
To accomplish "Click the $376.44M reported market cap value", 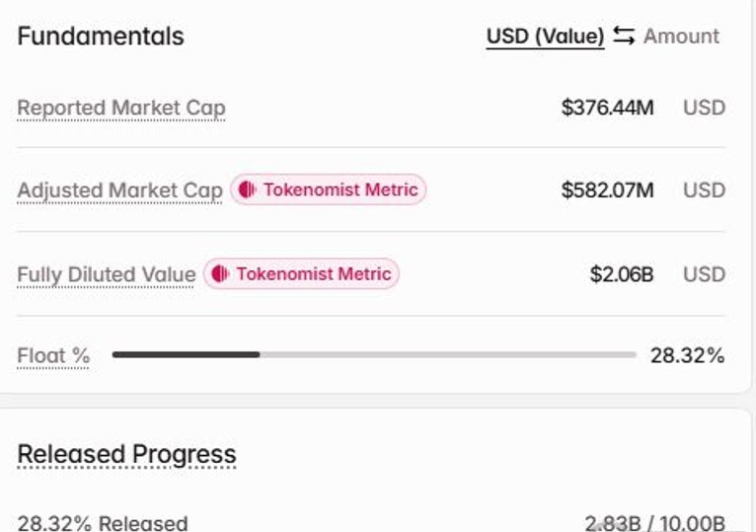I will point(608,107).
